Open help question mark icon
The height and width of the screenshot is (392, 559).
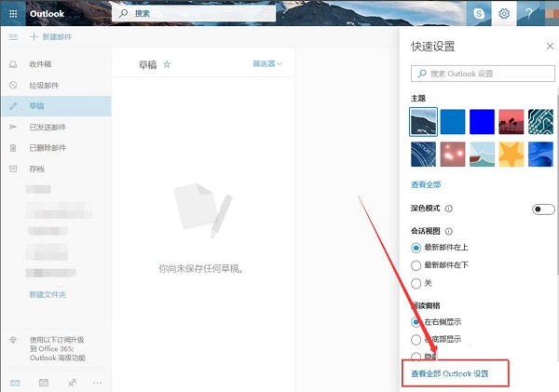click(x=529, y=14)
